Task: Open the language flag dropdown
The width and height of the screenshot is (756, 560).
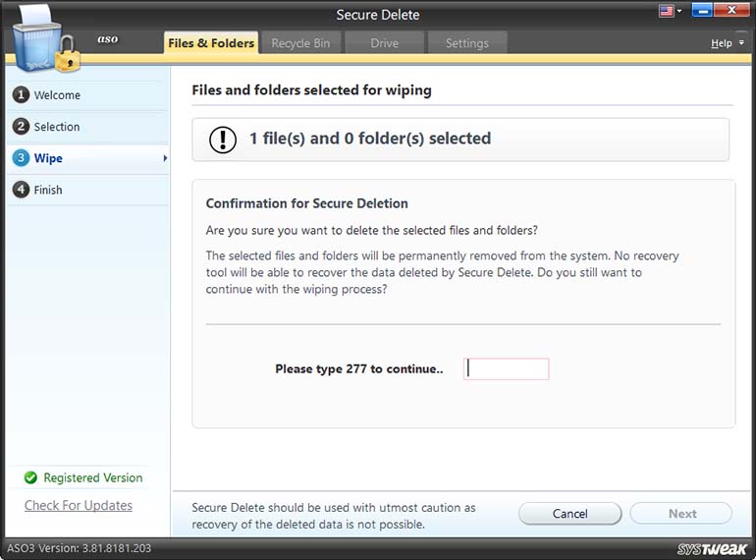Action: (679, 11)
